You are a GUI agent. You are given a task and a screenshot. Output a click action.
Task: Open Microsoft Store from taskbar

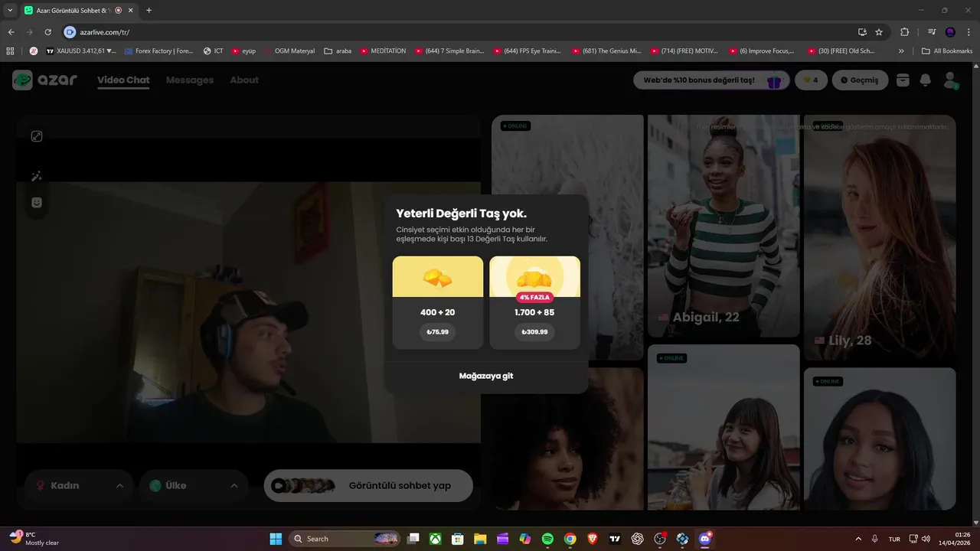[458, 539]
